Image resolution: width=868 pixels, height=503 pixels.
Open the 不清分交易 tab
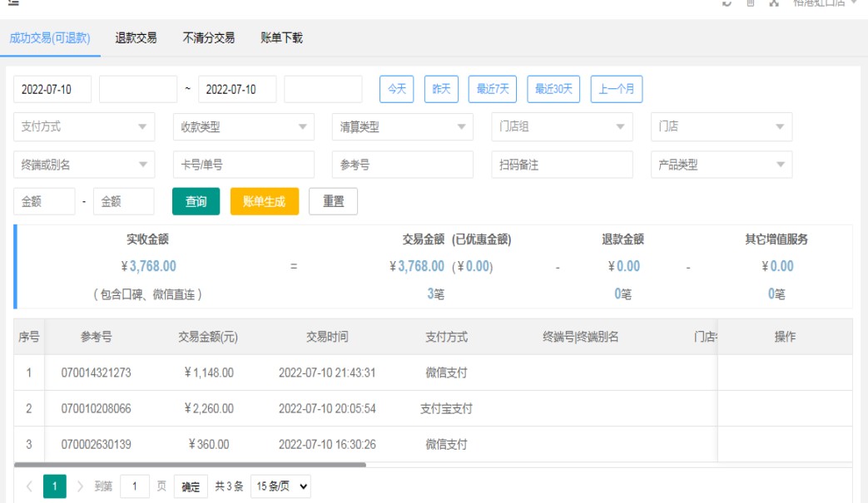(x=209, y=37)
